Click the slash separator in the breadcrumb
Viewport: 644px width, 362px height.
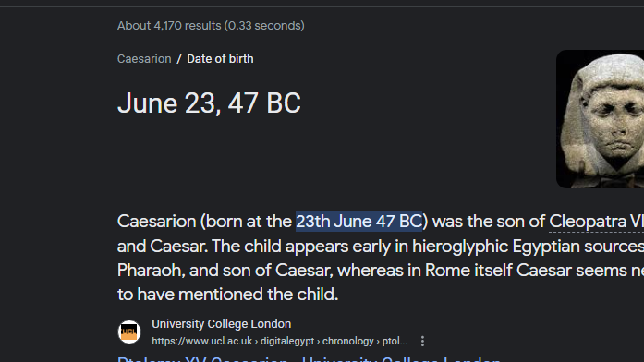click(179, 59)
